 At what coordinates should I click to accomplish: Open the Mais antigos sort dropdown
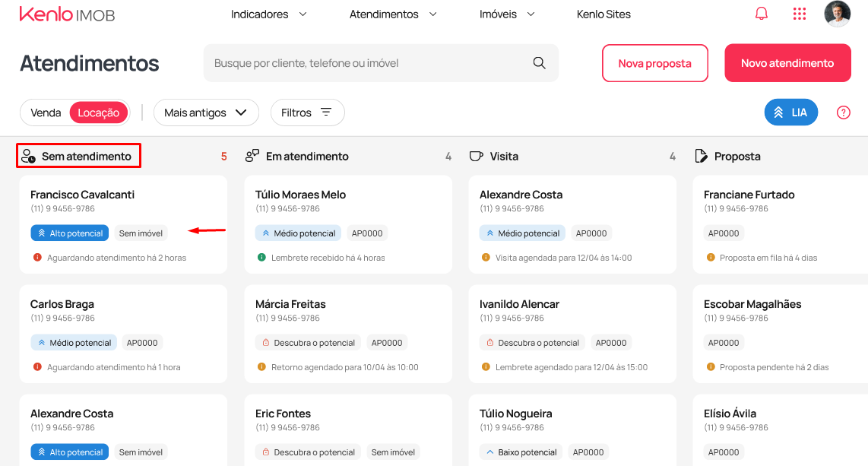point(206,113)
